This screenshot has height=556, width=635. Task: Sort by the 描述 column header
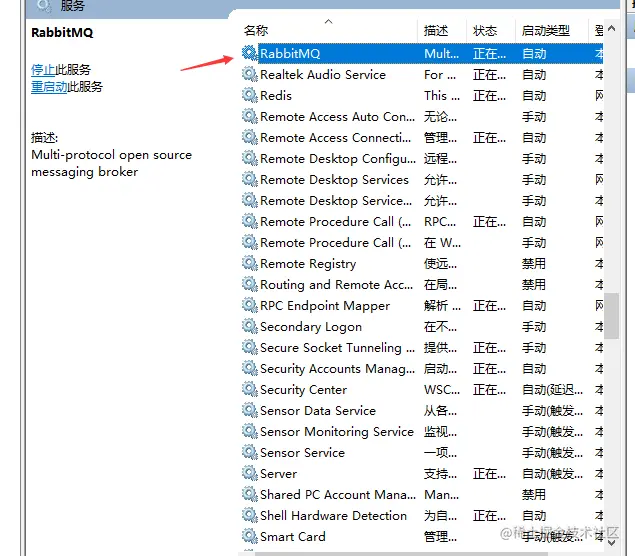coord(436,31)
